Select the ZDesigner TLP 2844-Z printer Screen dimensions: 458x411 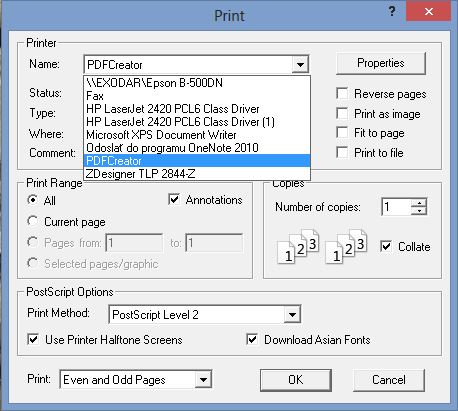tap(197, 174)
